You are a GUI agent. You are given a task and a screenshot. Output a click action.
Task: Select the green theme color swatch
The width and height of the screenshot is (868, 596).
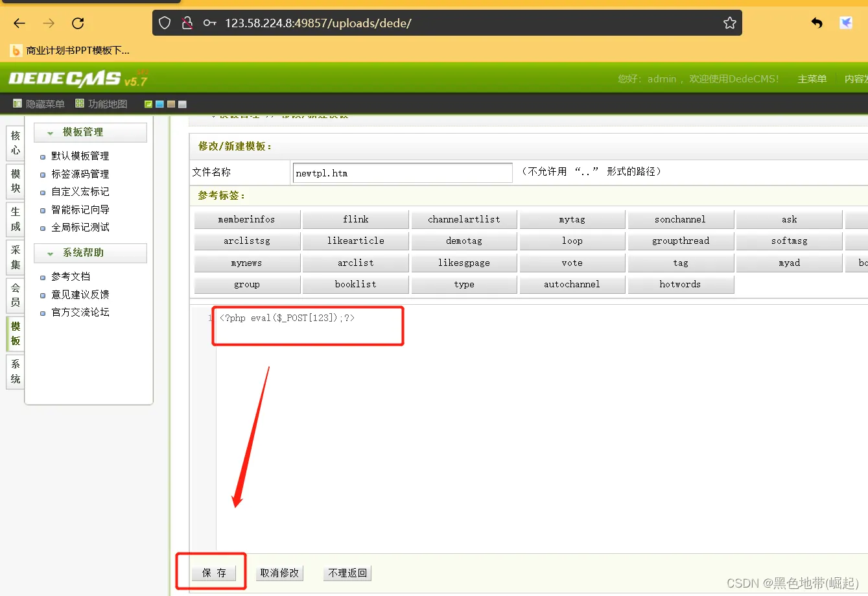click(148, 104)
